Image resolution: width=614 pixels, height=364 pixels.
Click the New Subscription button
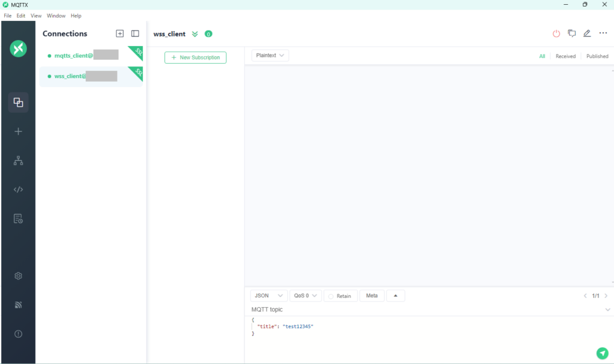pyautogui.click(x=195, y=58)
